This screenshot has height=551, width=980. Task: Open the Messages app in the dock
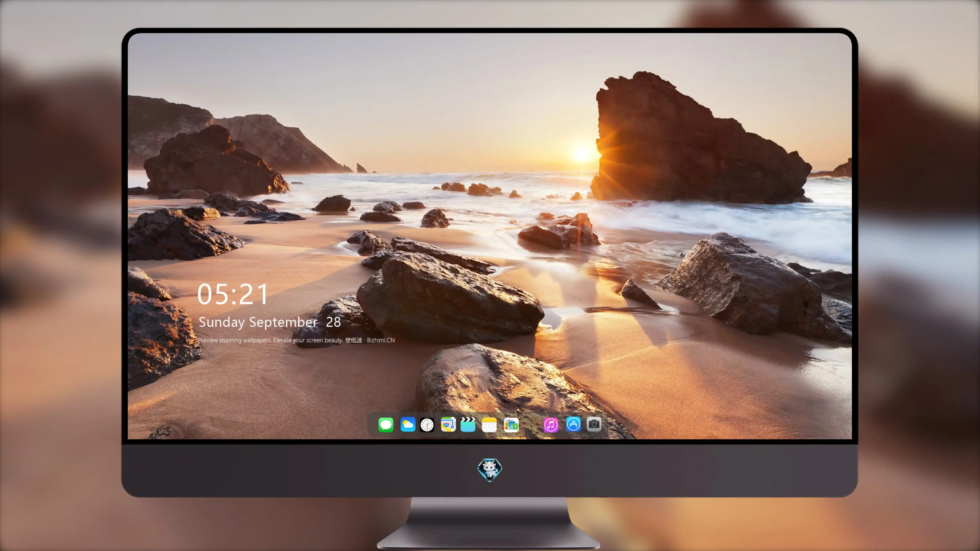coord(385,424)
